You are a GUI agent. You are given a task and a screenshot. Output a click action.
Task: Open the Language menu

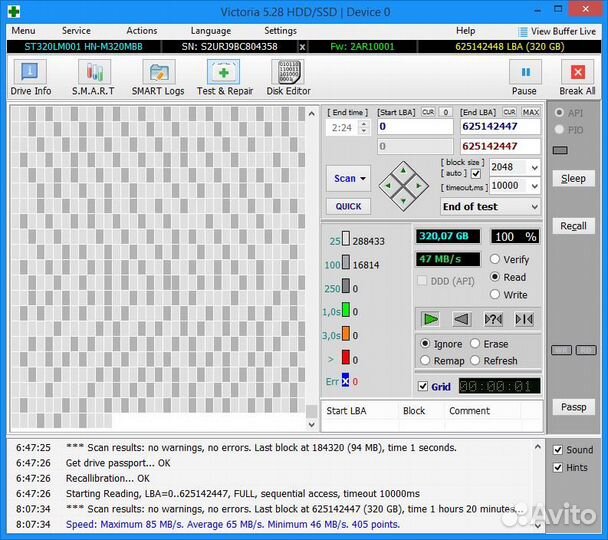click(x=210, y=31)
